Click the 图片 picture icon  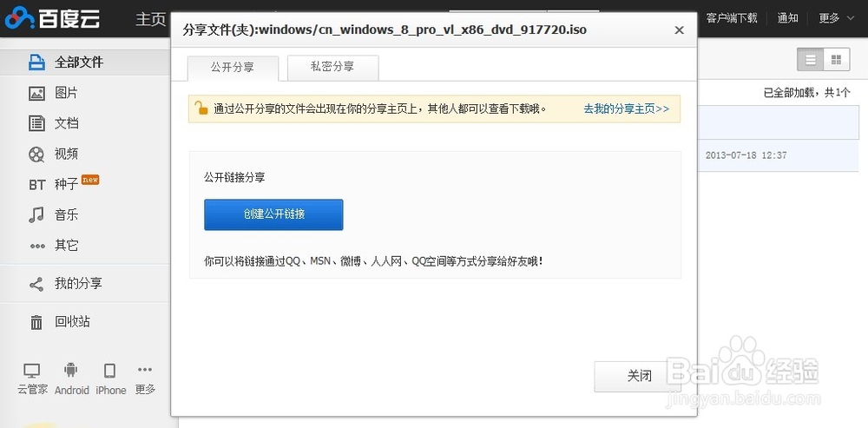pyautogui.click(x=36, y=93)
